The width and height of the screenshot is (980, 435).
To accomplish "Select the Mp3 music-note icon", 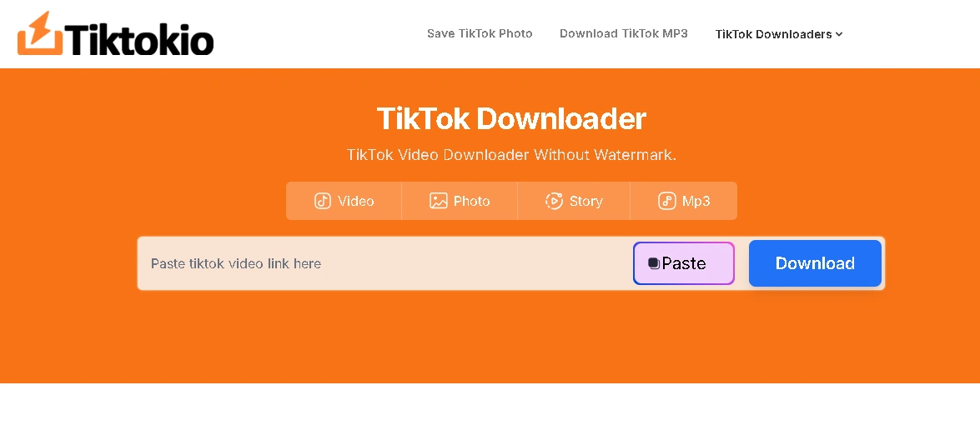I will [x=667, y=201].
